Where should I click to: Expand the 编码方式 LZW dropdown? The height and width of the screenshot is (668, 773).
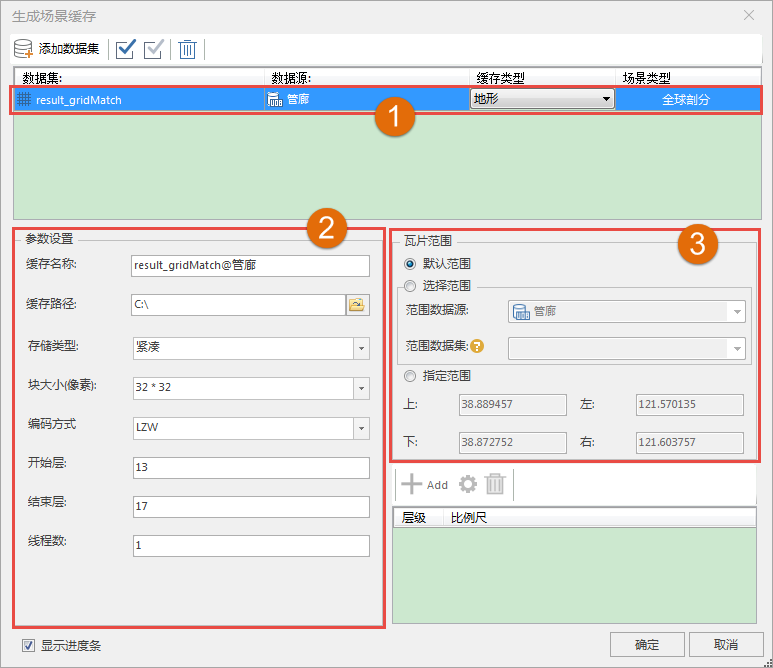(360, 428)
